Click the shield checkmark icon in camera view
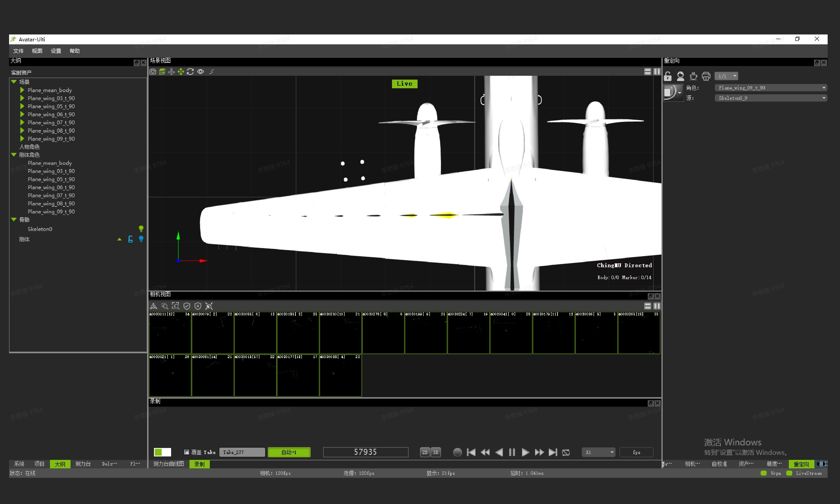 186,306
